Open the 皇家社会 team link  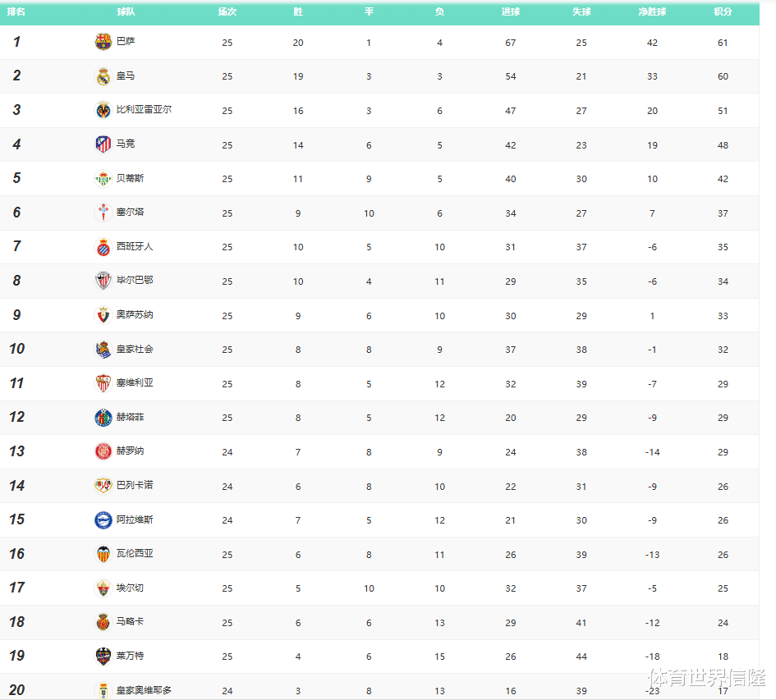point(135,349)
